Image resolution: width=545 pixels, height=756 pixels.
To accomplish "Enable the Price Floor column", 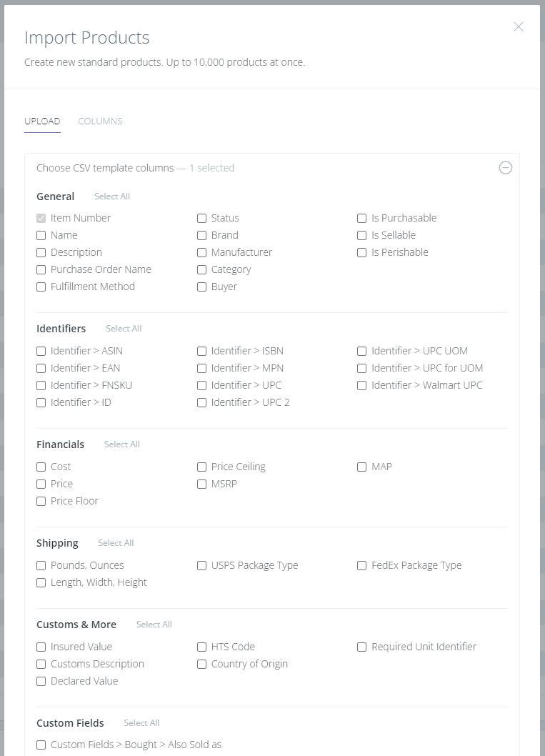I will tap(41, 502).
